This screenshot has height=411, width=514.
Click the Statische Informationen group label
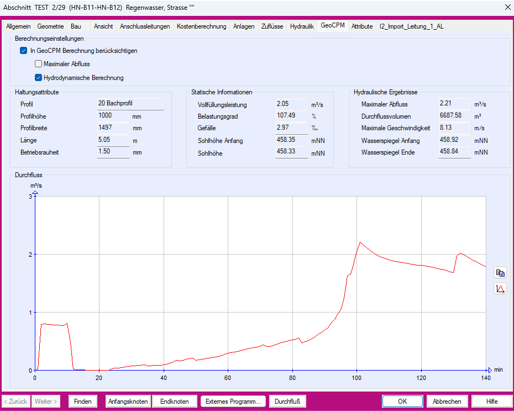click(x=221, y=92)
